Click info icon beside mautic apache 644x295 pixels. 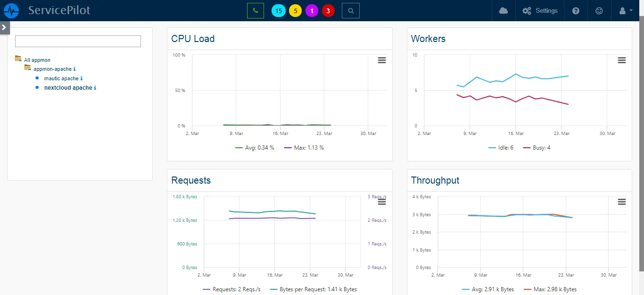pyautogui.click(x=82, y=78)
